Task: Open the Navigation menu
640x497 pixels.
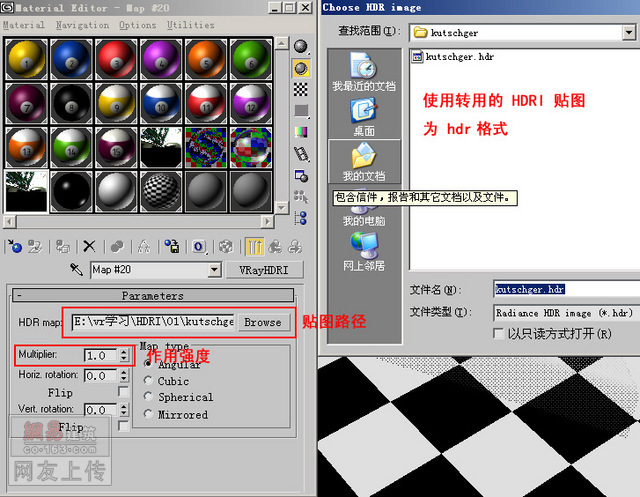Action: [82, 25]
